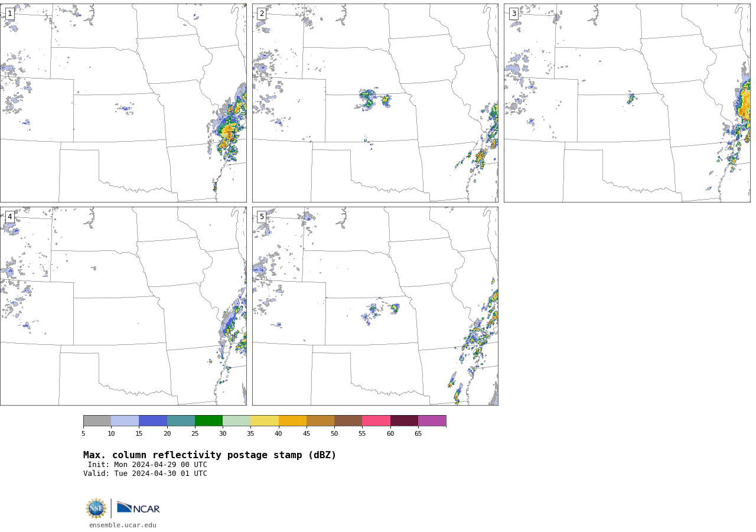Open ensemble member 4 reflectivity map
The height and width of the screenshot is (532, 756).
click(x=123, y=306)
